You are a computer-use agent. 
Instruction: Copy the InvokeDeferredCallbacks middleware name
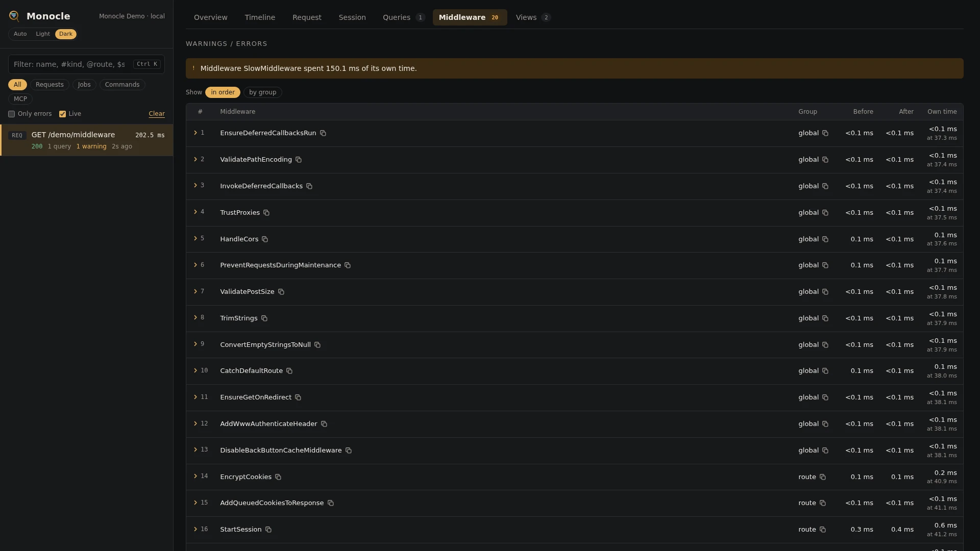click(309, 186)
